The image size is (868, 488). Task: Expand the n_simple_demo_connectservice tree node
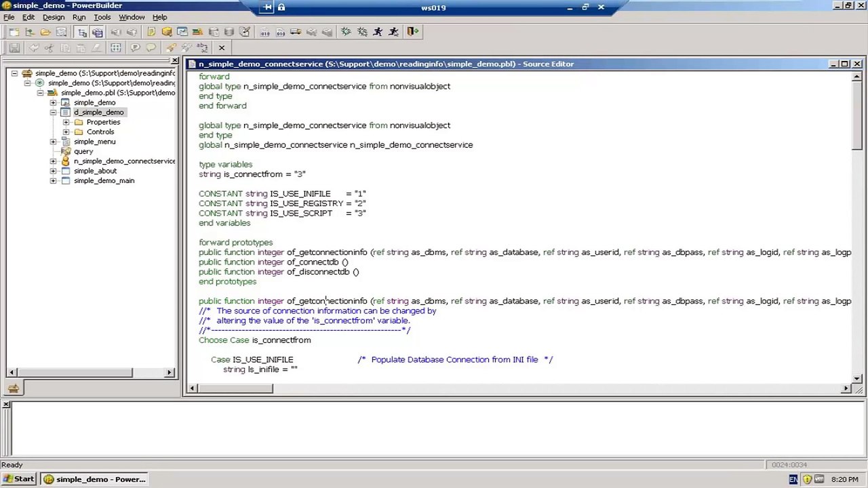(53, 161)
